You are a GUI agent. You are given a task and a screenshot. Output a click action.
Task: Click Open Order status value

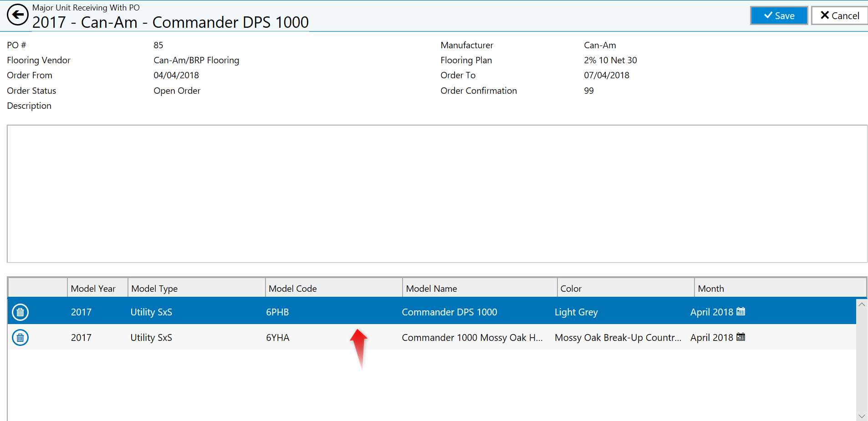pos(177,91)
